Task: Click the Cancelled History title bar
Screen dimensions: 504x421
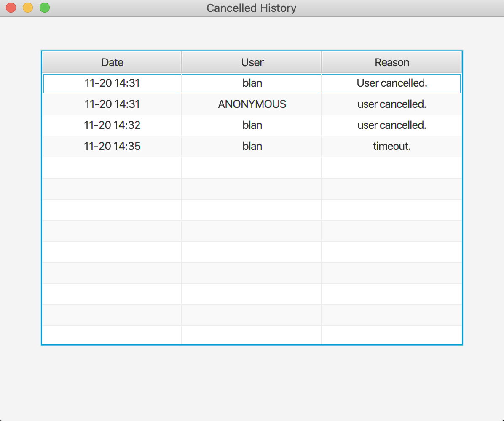Action: click(x=252, y=8)
